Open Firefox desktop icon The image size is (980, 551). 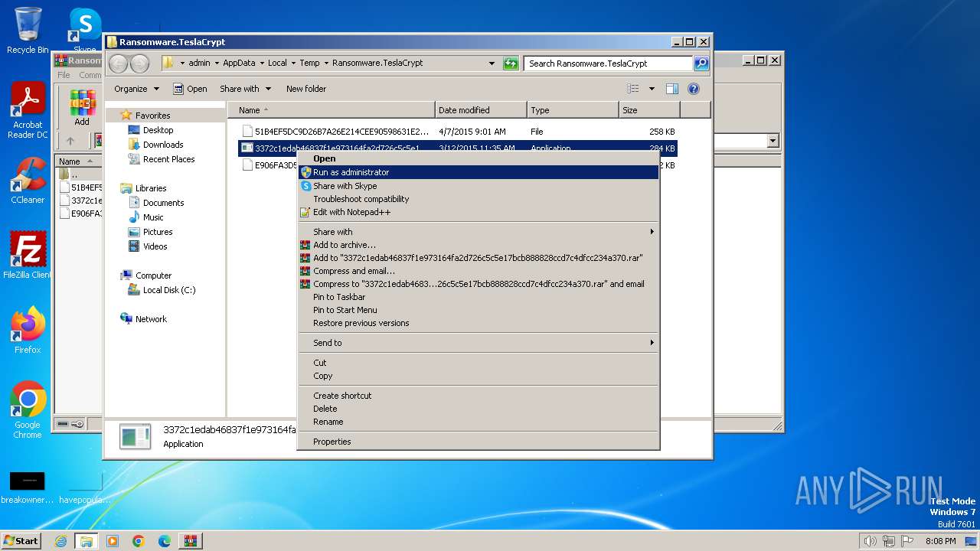28,330
